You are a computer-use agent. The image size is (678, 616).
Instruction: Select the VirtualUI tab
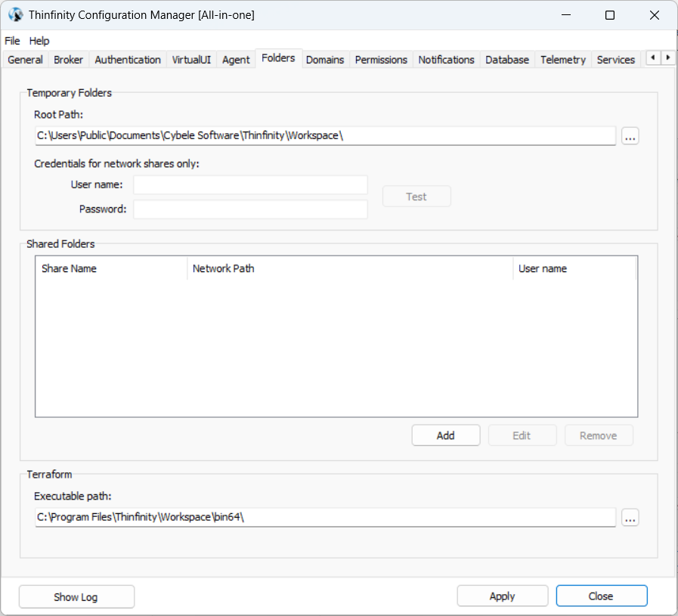point(191,60)
